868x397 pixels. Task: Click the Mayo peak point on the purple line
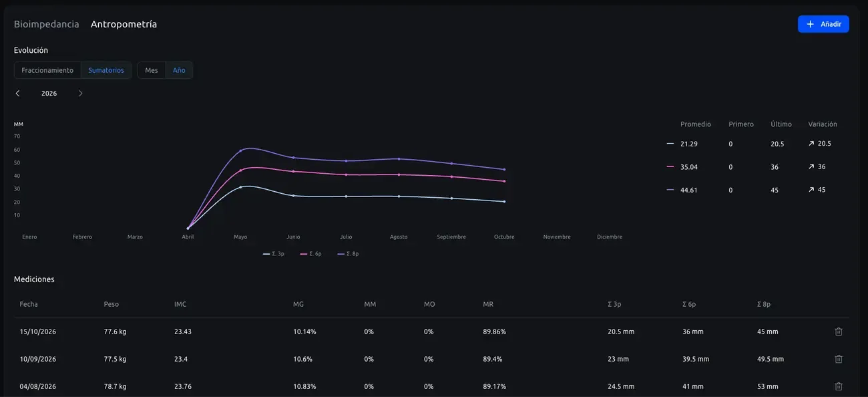(240, 150)
